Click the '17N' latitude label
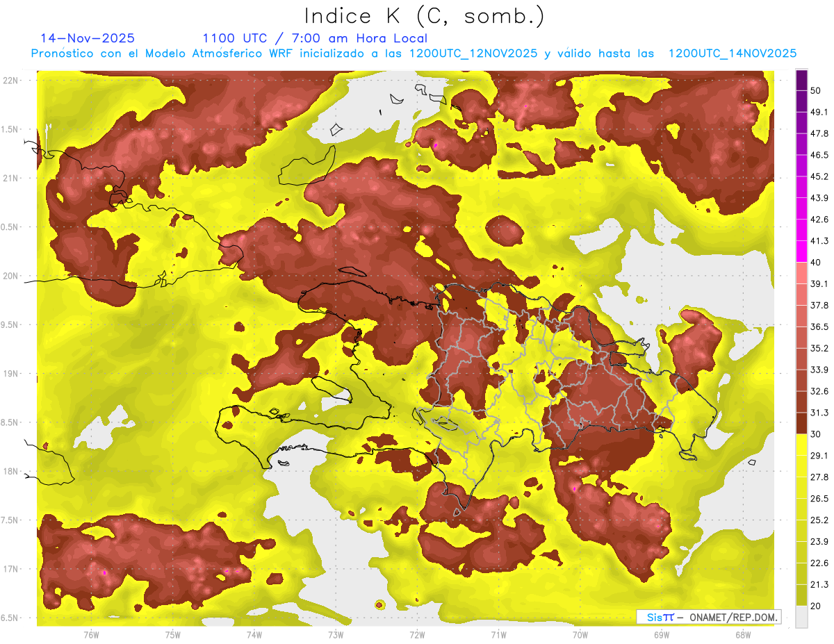This screenshot has height=644, width=834. click(x=10, y=569)
